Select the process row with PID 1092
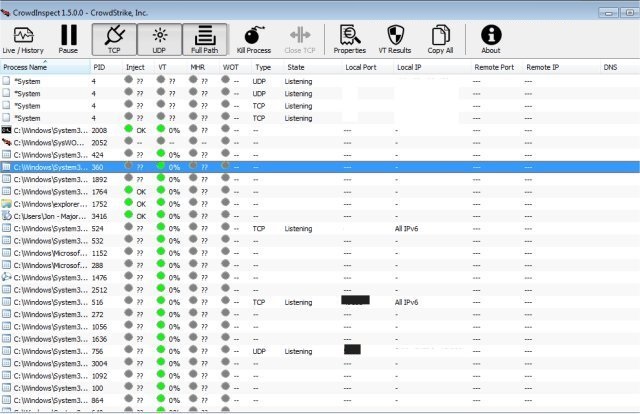The height and width of the screenshot is (414, 640). coord(320,375)
